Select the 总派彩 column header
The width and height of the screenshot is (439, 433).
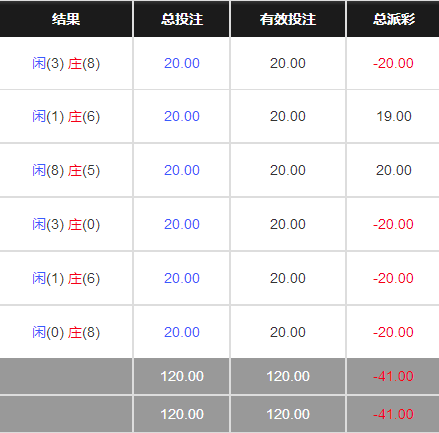pos(394,19)
